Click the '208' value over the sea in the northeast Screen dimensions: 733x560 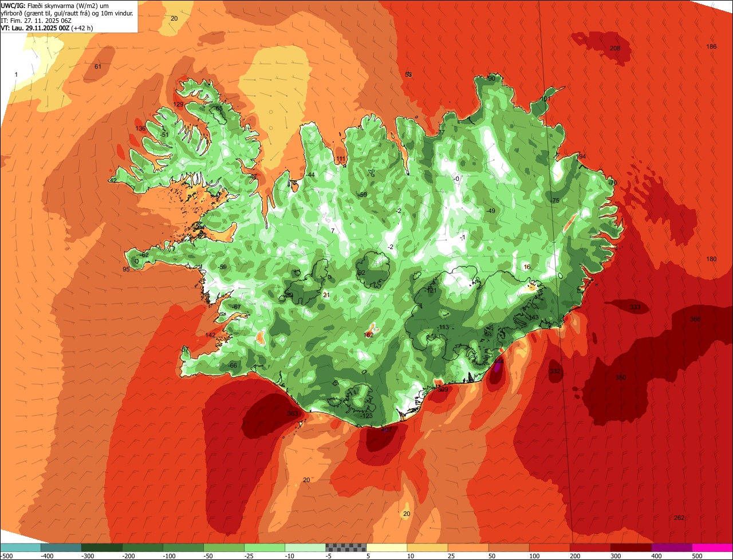[615, 48]
